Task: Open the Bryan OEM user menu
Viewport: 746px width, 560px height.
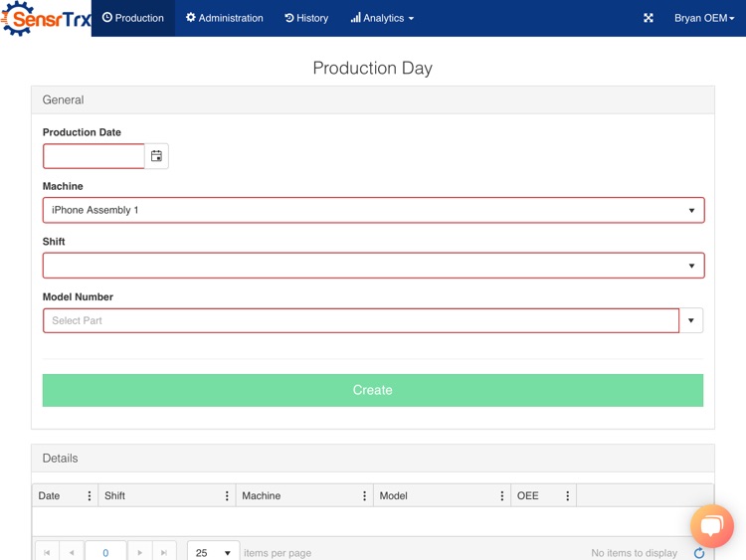Action: (704, 18)
